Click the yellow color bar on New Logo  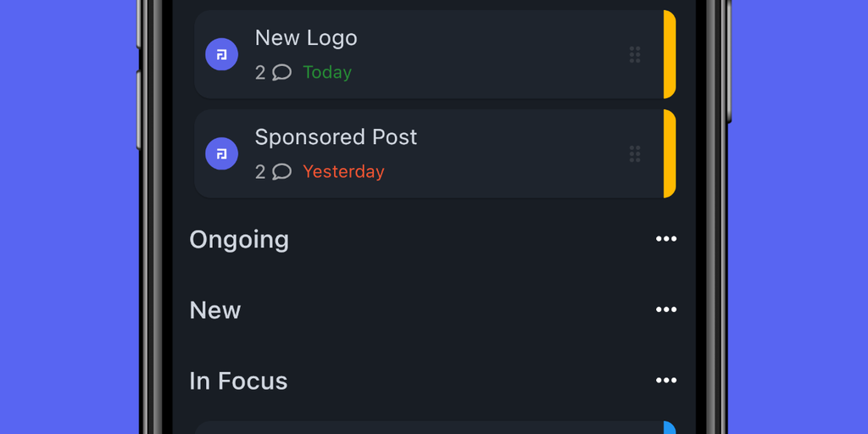pos(670,55)
